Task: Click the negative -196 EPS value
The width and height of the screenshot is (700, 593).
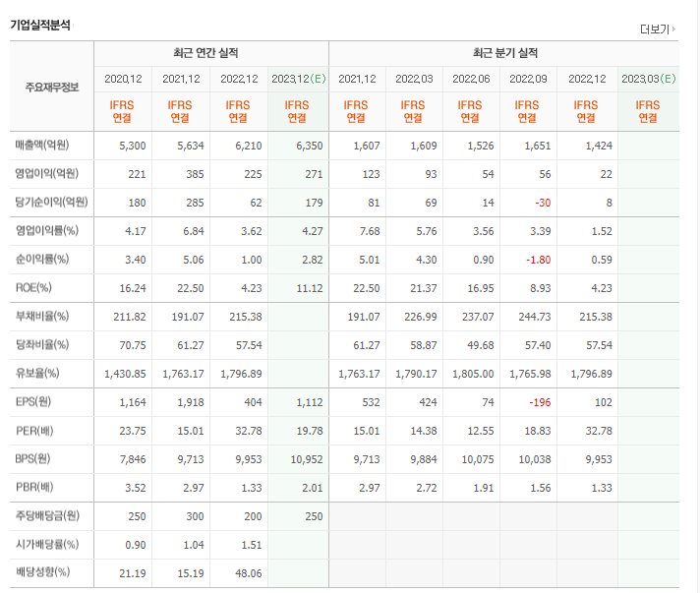Action: pos(540,403)
